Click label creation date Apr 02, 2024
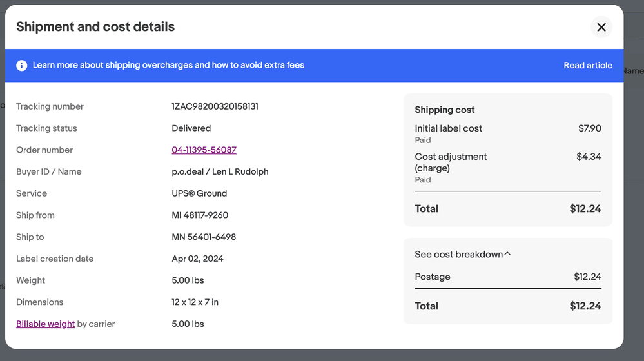 click(197, 259)
